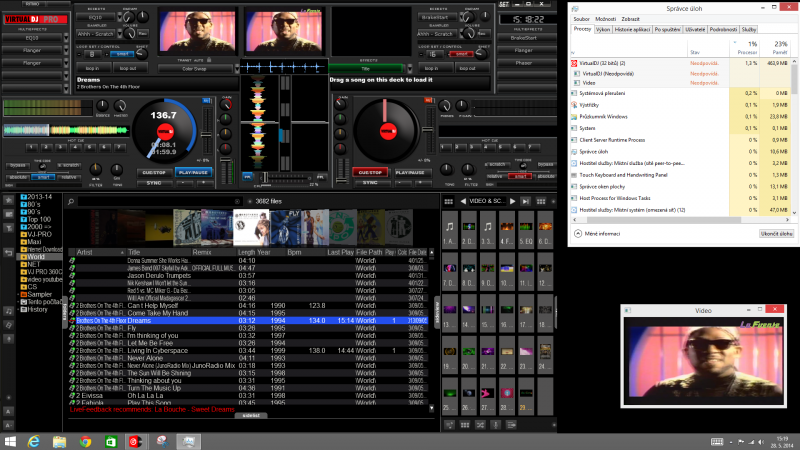Click sample slot '1. A...' with music note
This screenshot has width=800, height=450.
pos(449,229)
